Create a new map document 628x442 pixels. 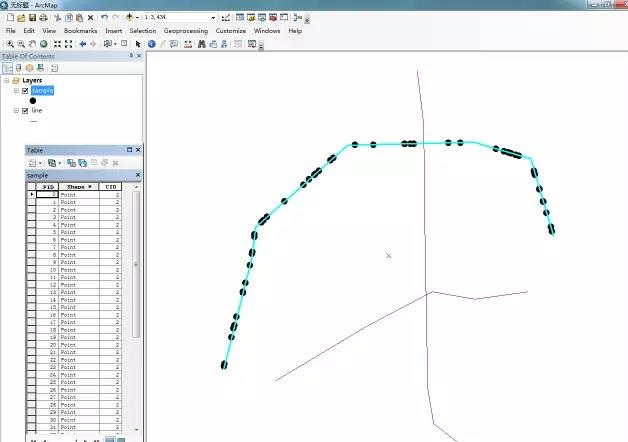(10, 18)
